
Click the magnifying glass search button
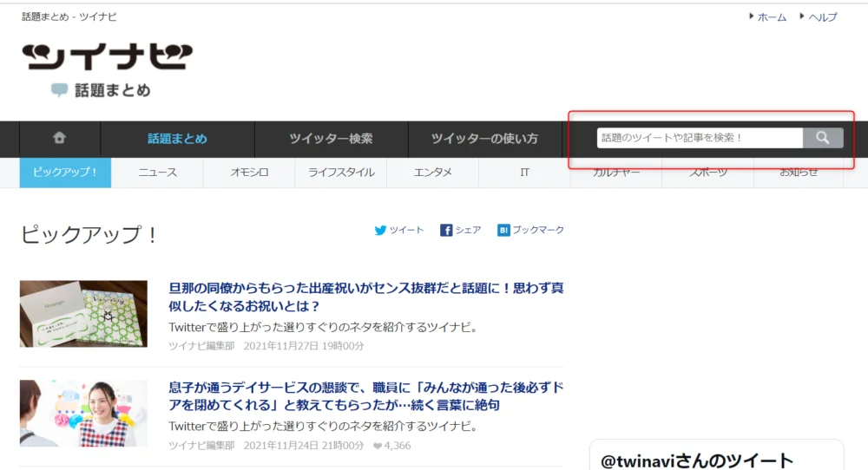coord(823,138)
